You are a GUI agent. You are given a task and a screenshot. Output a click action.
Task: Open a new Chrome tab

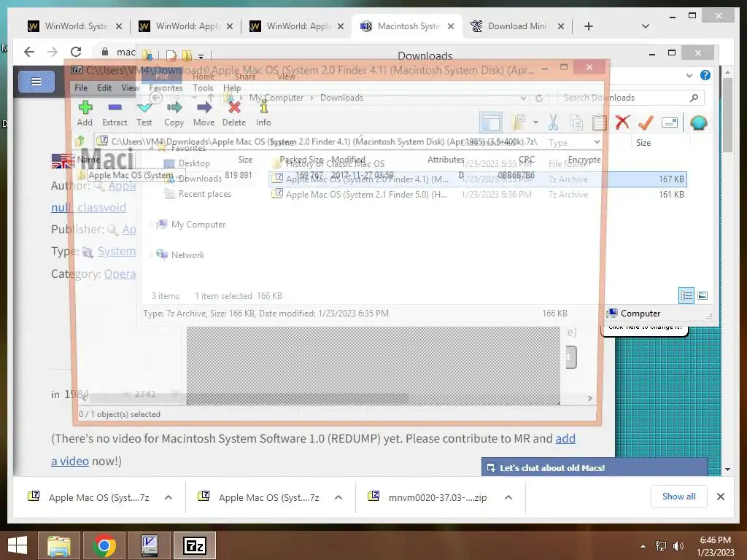pos(589,26)
